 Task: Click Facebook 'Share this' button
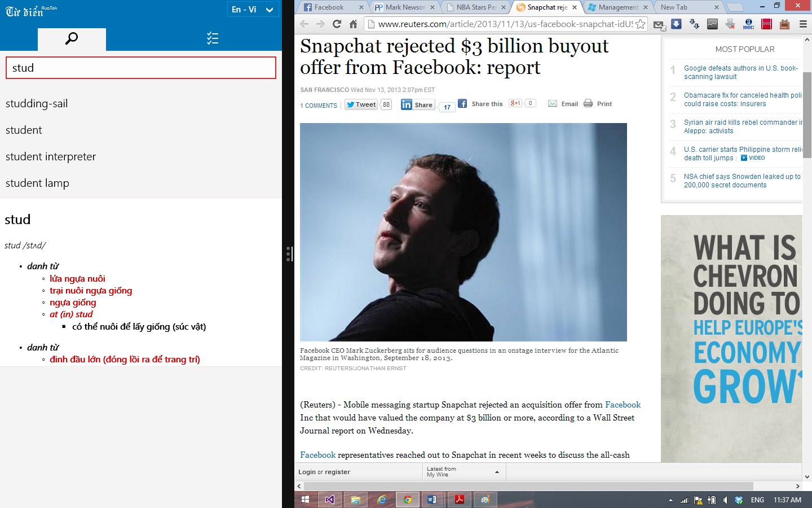(480, 104)
